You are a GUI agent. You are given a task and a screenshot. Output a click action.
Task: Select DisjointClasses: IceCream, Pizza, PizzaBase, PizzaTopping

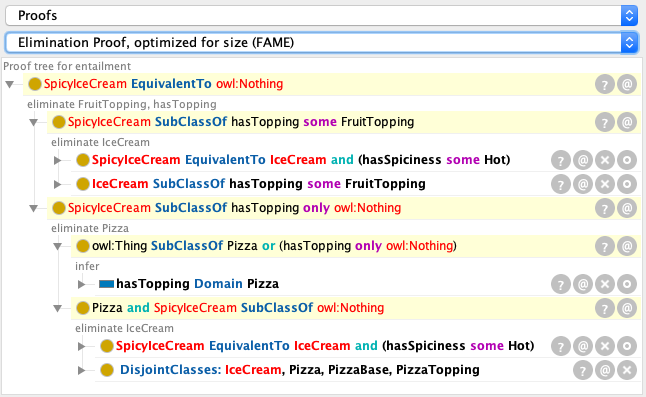300,370
